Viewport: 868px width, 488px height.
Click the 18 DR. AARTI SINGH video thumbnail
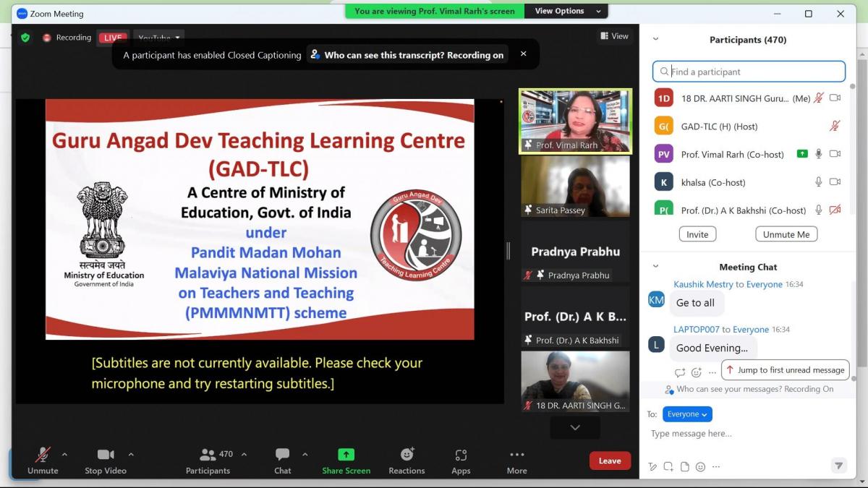(575, 382)
